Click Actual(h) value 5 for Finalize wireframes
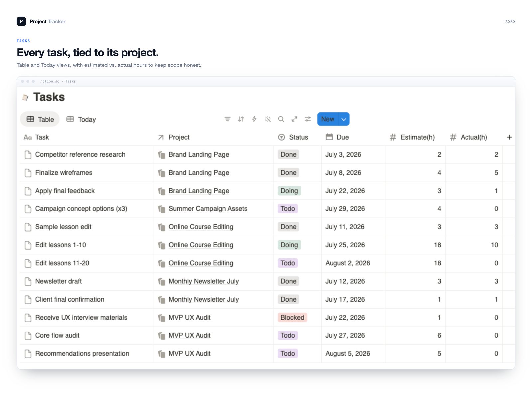532x399 pixels. [x=496, y=173]
